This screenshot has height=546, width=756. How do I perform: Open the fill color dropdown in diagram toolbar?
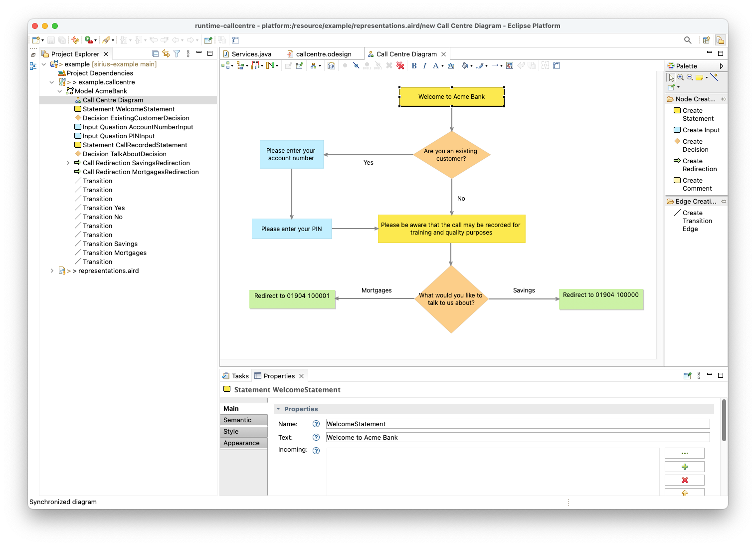(471, 66)
